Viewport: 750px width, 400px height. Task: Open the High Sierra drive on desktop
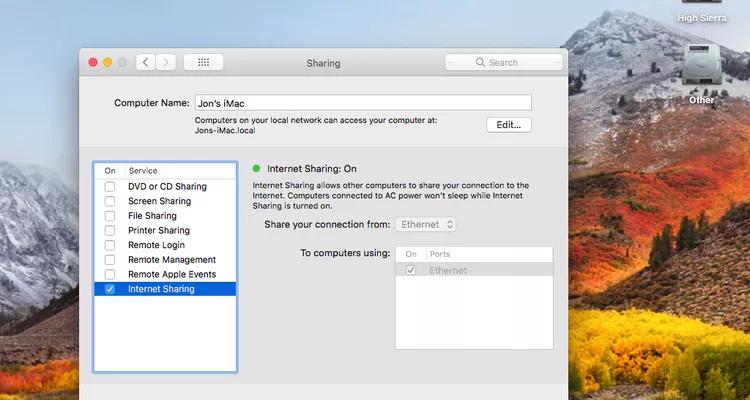point(702,12)
